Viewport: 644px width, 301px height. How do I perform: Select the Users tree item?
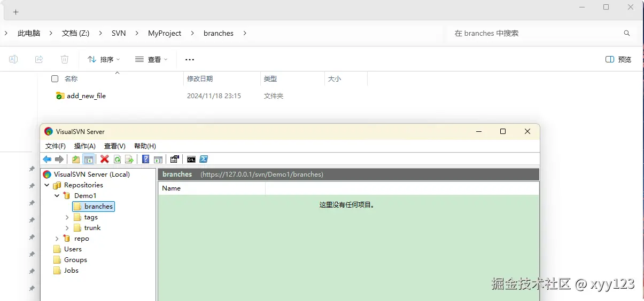[x=73, y=249]
